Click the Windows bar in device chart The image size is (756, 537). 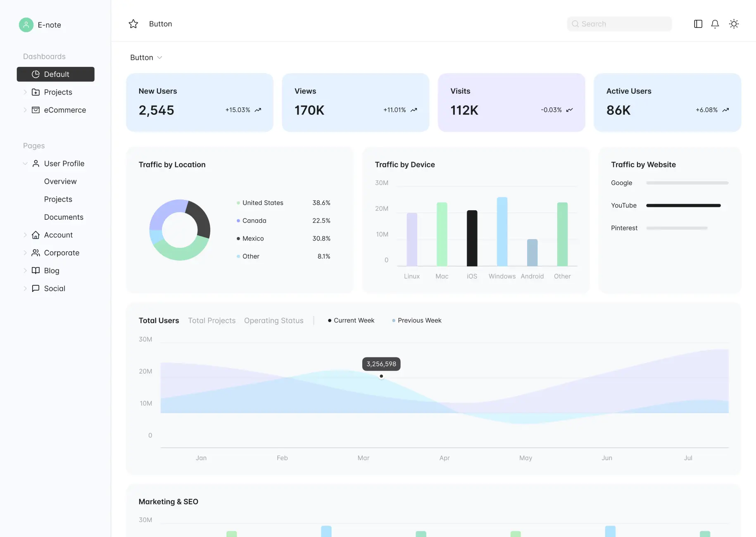[502, 232]
